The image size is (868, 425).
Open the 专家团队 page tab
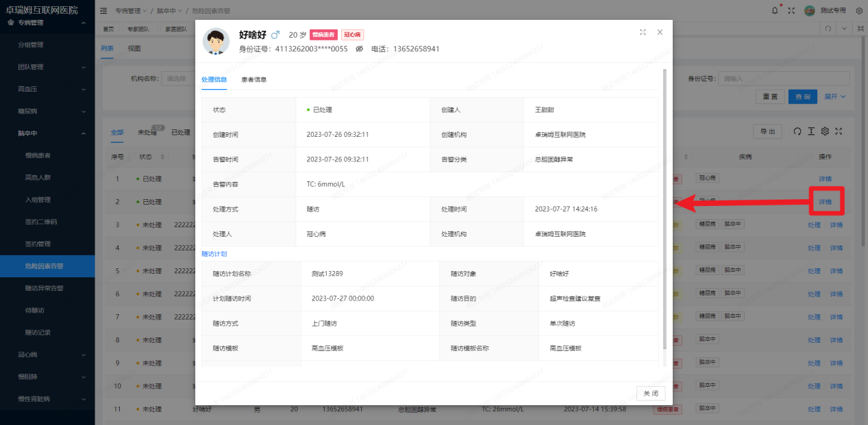tap(138, 29)
